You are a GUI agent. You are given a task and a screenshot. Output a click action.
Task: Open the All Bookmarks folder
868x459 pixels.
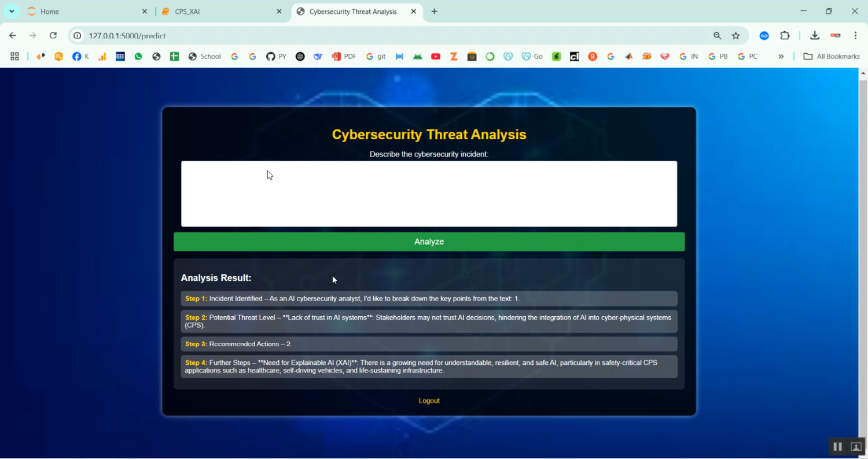pos(832,57)
